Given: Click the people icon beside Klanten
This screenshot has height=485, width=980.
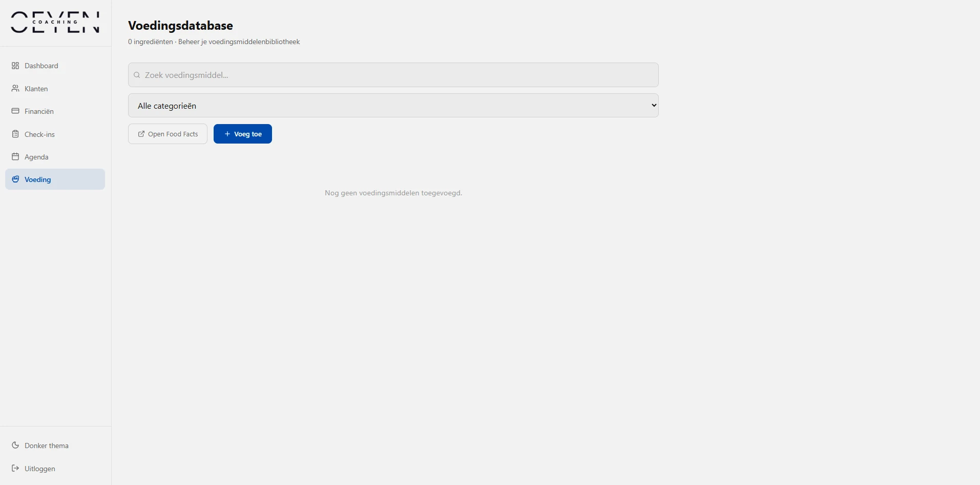Looking at the screenshot, I should pyautogui.click(x=15, y=89).
